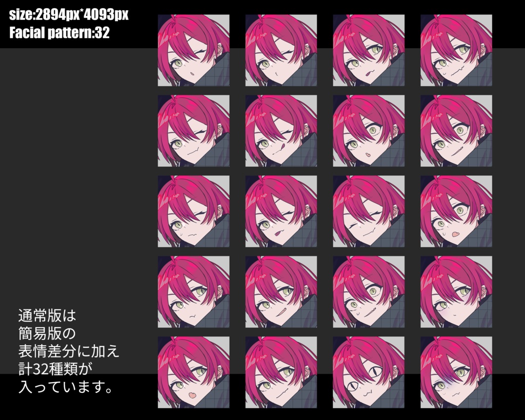Viewport: 525px width, 420px height.
Task: Click the wide-eyed smirk face with a sweat drop
Action: [x=369, y=292]
